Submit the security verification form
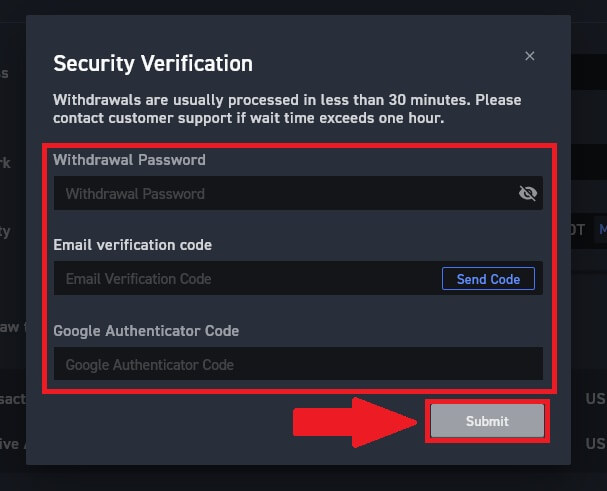607x491 pixels. point(487,421)
